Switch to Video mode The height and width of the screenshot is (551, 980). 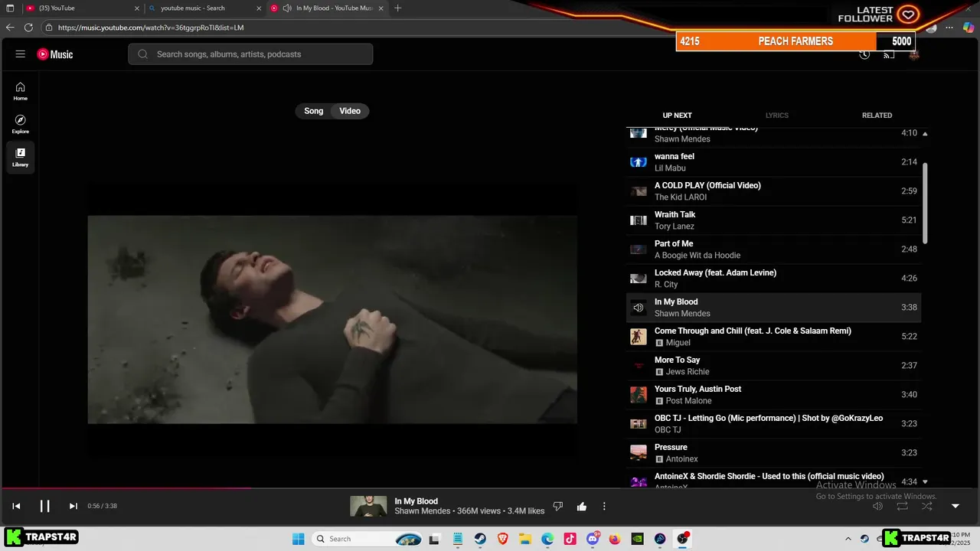tap(350, 111)
